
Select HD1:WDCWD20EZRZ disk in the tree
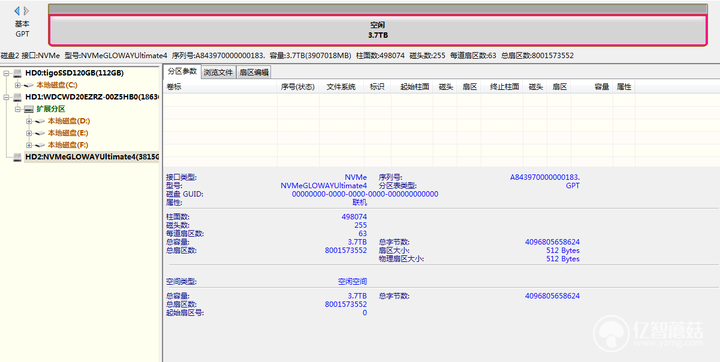tap(92, 97)
